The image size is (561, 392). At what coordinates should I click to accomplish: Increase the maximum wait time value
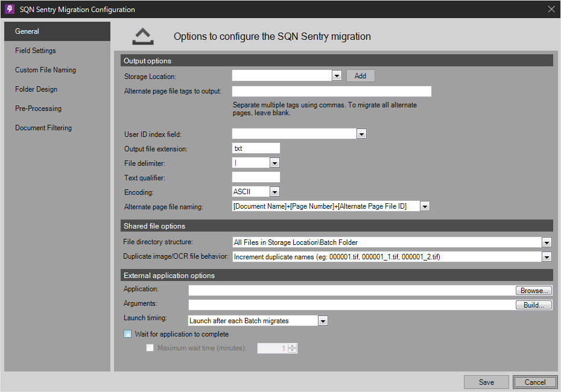[293, 346]
